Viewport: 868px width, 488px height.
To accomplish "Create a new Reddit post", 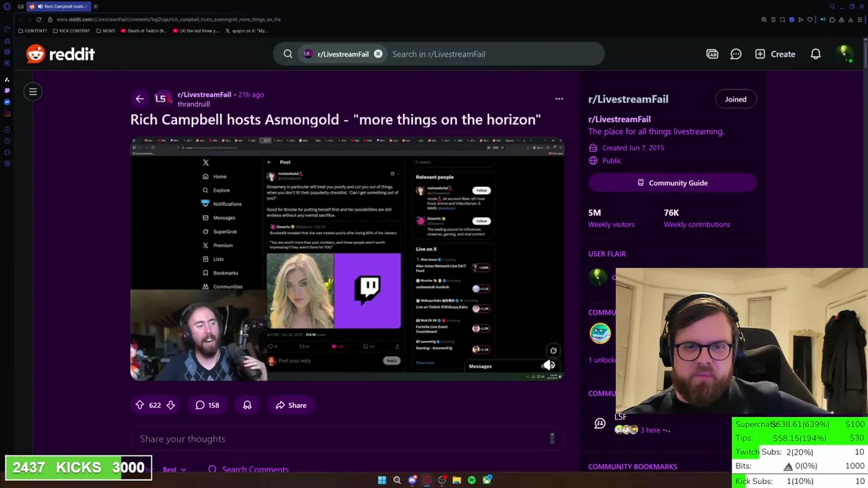I will tap(774, 54).
